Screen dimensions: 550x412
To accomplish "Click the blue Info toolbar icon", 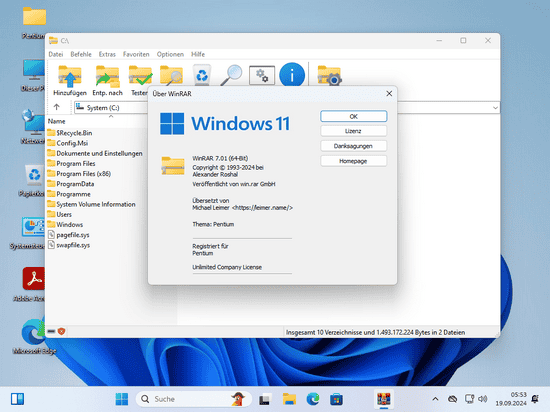I will click(x=292, y=75).
